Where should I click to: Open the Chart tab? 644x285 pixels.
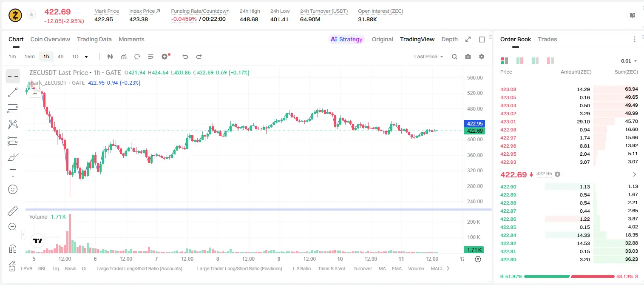tap(16, 39)
